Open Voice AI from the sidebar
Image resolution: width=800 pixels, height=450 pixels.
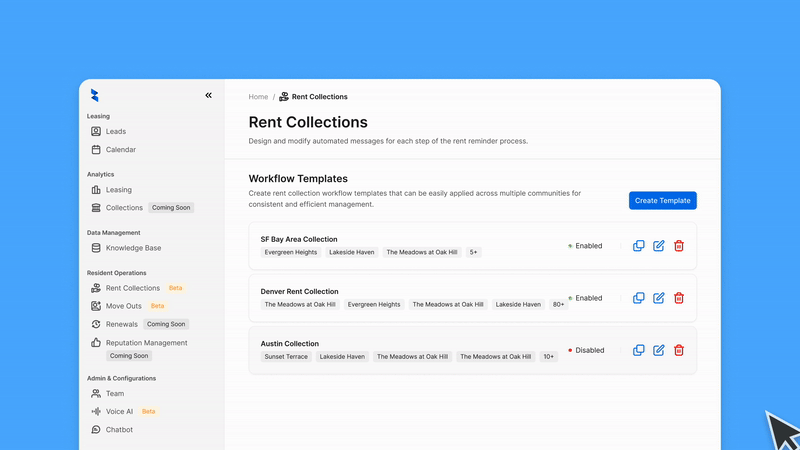click(x=119, y=411)
